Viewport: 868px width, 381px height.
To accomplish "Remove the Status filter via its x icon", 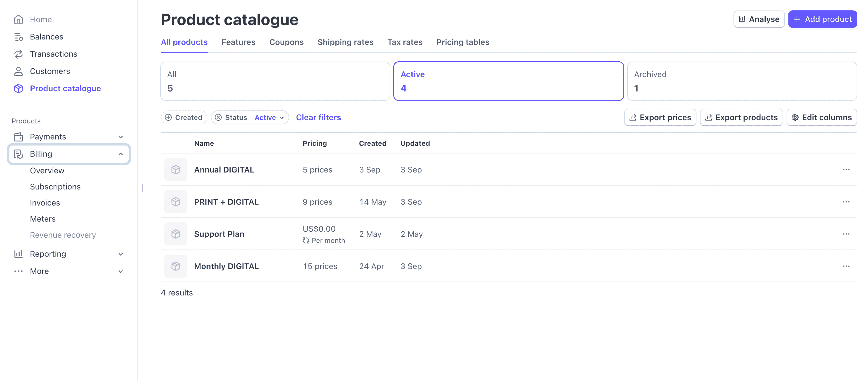I will [218, 117].
